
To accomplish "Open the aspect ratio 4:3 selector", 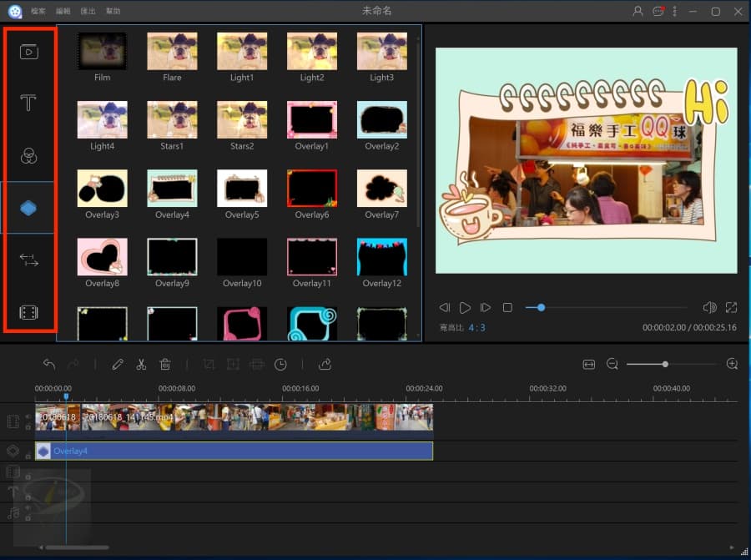I will click(476, 328).
